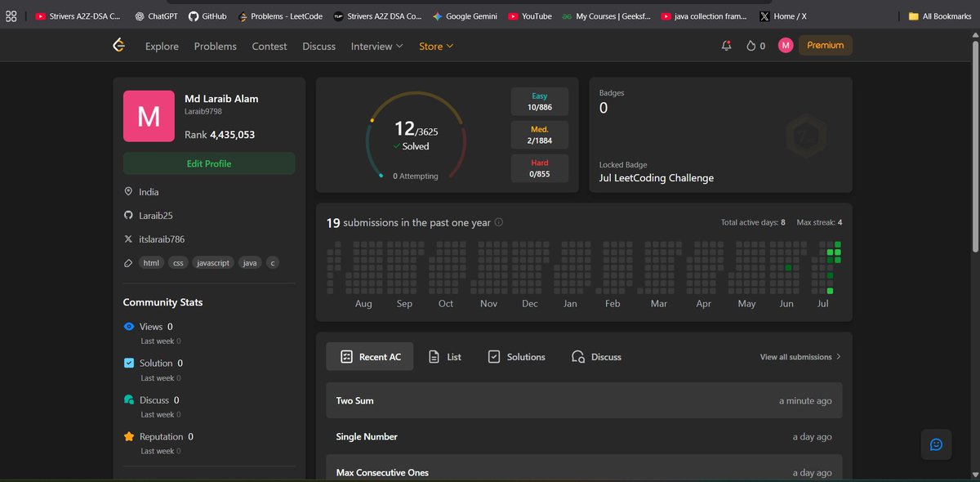Screen dimensions: 980x482
Task: Click the Laraib25 GitHub link
Action: [x=156, y=216]
